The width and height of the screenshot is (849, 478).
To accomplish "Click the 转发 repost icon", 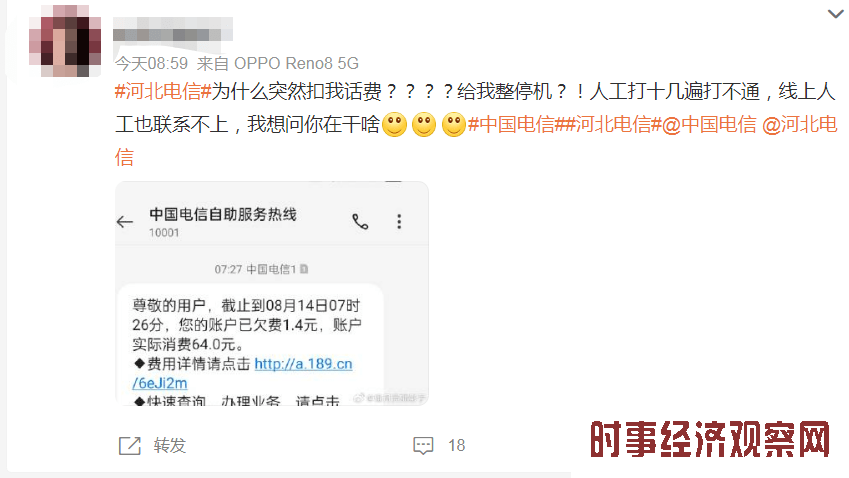I will pyautogui.click(x=130, y=446).
